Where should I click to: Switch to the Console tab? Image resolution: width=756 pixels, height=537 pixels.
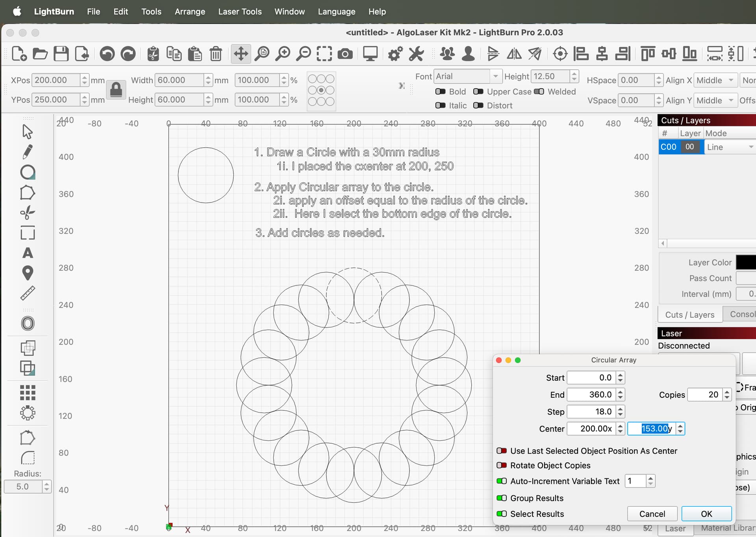[742, 314]
